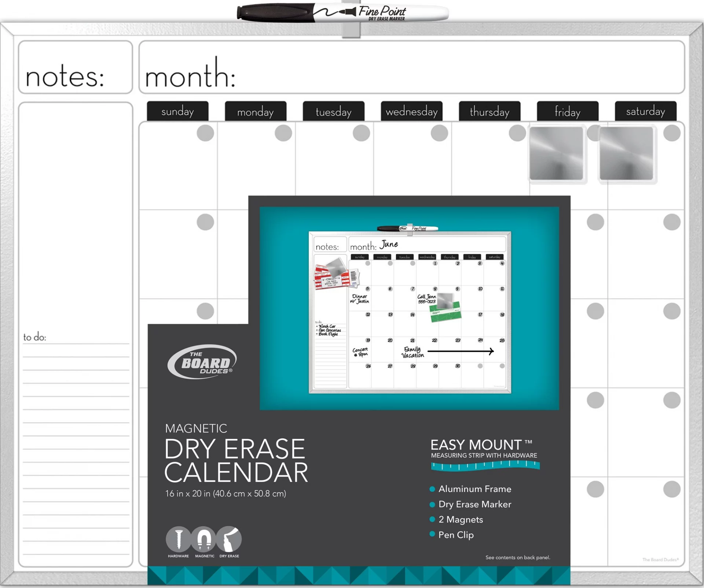The image size is (704, 588).
Task: Click 'MEASURING STRIP WITH HARDWARE' text
Action: point(484,456)
